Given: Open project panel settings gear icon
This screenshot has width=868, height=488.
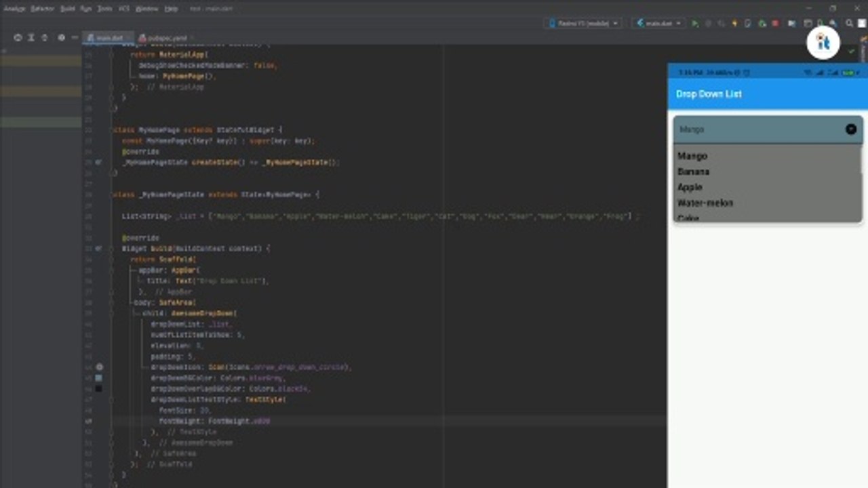Looking at the screenshot, I should pos(61,38).
